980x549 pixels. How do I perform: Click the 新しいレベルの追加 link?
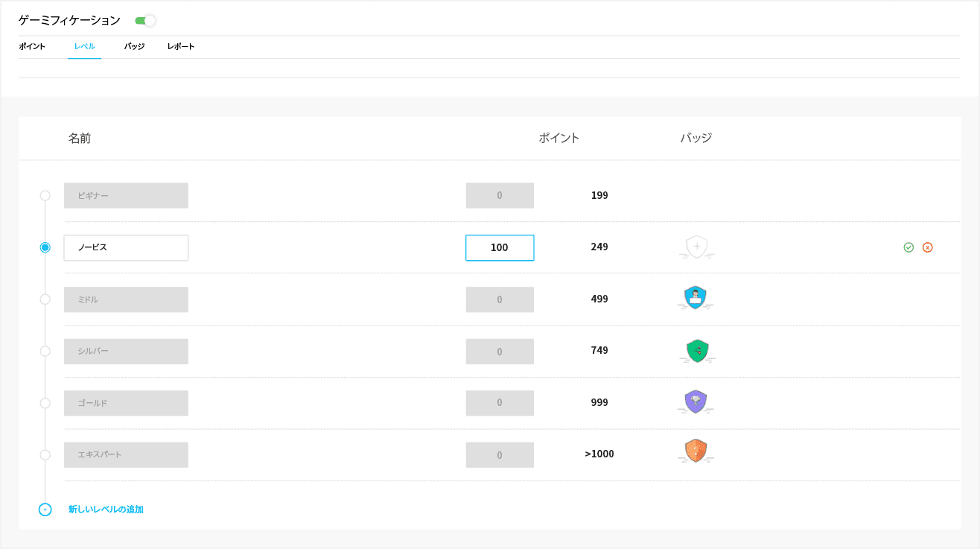coord(106,510)
